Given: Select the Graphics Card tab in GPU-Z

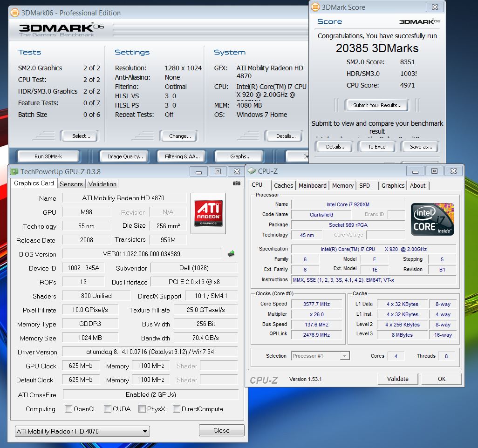Looking at the screenshot, I should [34, 183].
